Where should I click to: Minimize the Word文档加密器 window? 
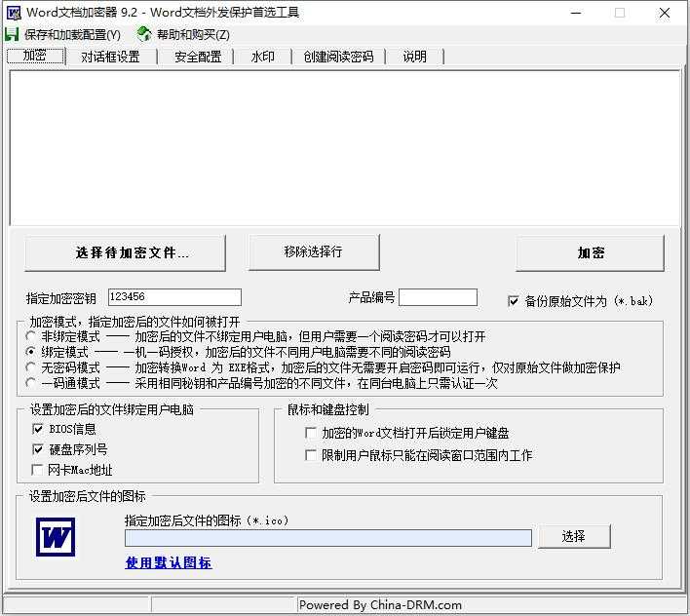pos(576,13)
